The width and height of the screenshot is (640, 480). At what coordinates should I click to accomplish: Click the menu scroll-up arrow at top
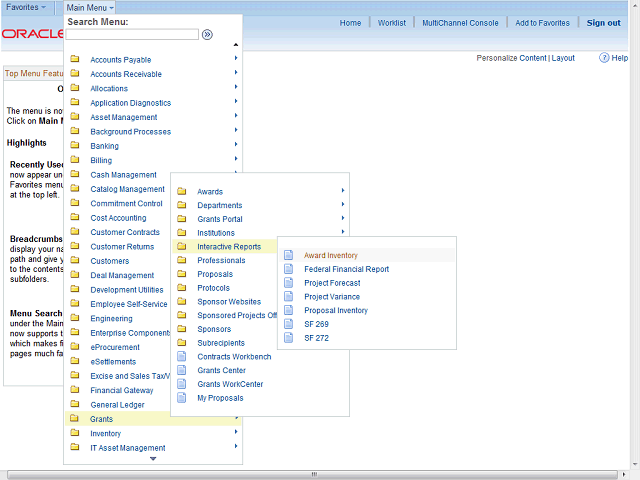coord(236,44)
